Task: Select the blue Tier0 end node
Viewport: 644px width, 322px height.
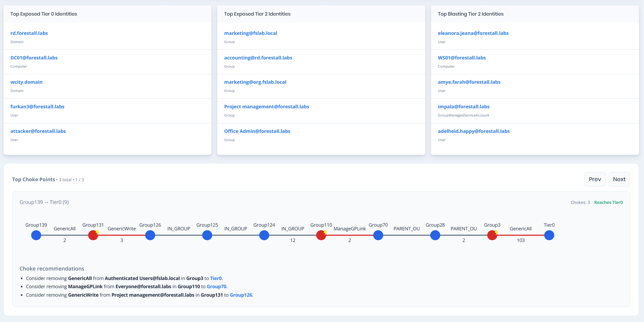Action: tap(549, 235)
